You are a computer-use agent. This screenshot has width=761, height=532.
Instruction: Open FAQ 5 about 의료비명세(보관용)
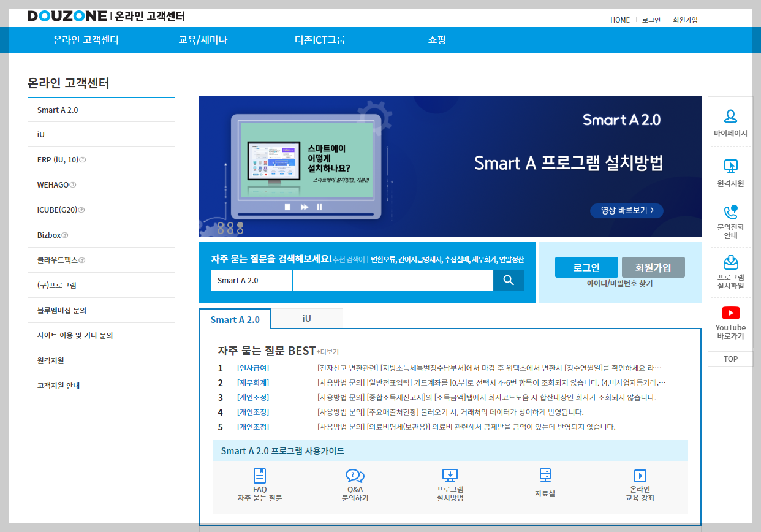(466, 427)
